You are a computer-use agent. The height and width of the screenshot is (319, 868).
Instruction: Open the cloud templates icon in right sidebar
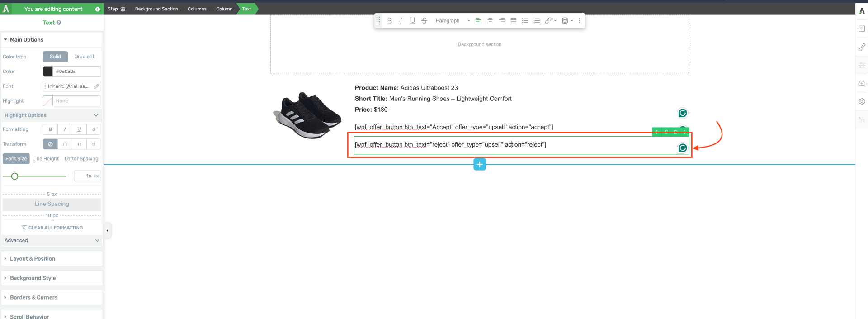[x=862, y=83]
